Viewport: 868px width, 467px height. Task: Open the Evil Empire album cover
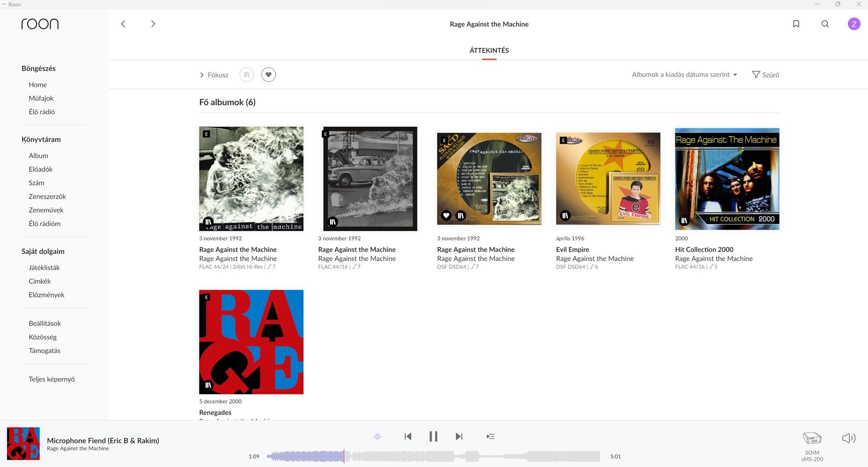click(x=608, y=179)
